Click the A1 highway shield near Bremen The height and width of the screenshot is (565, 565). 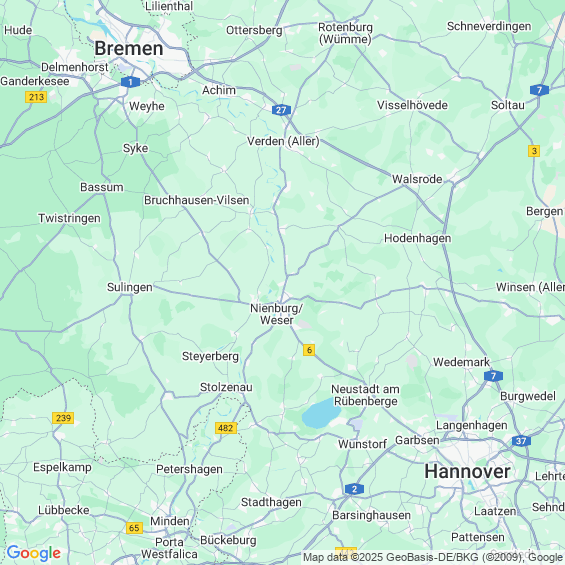(x=130, y=82)
